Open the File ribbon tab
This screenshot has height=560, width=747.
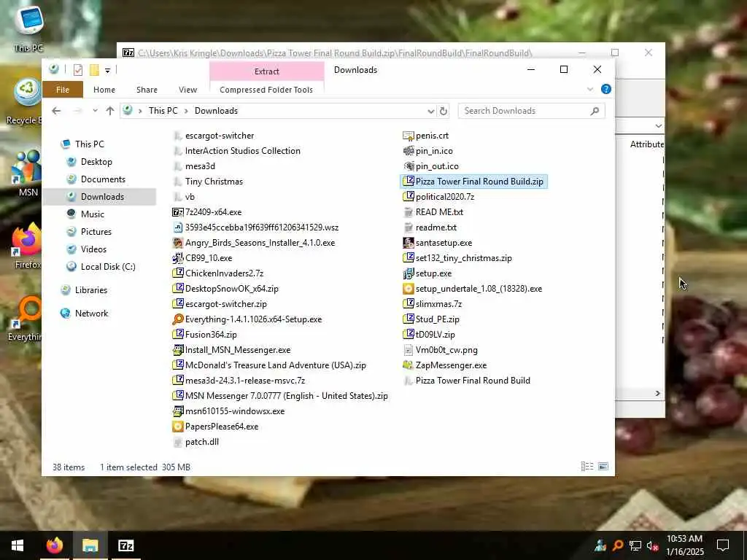tap(63, 90)
